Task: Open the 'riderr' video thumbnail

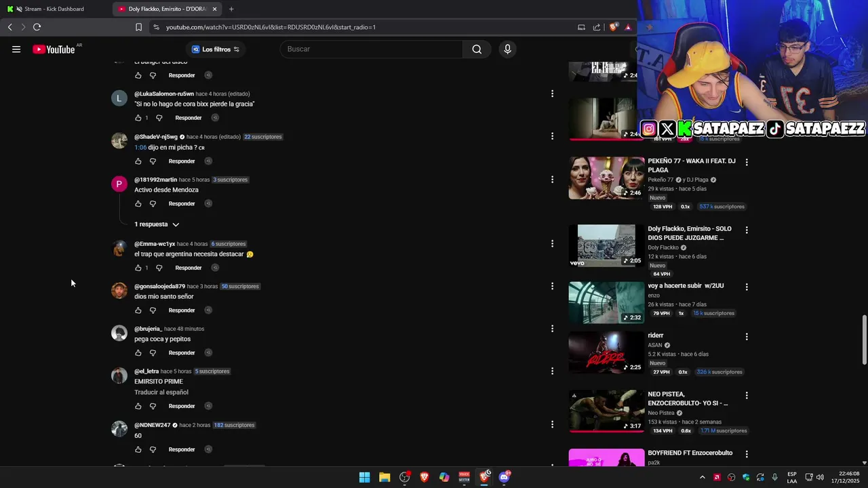Action: click(606, 352)
